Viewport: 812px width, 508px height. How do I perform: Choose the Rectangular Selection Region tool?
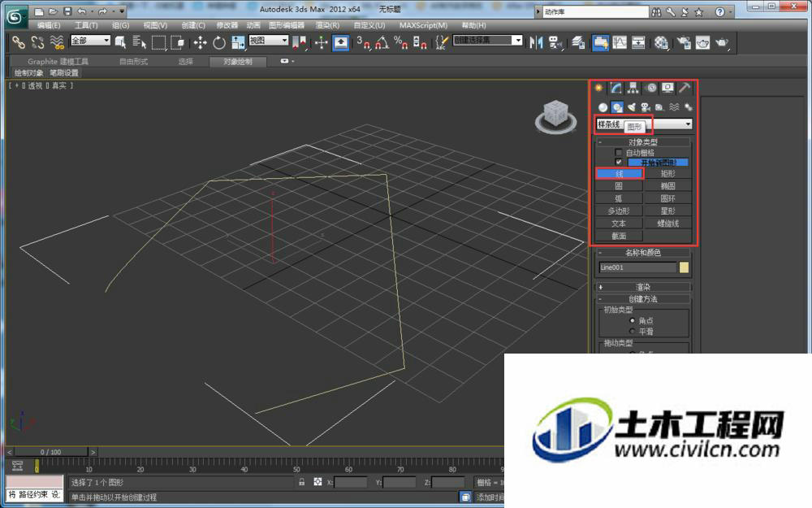click(158, 42)
